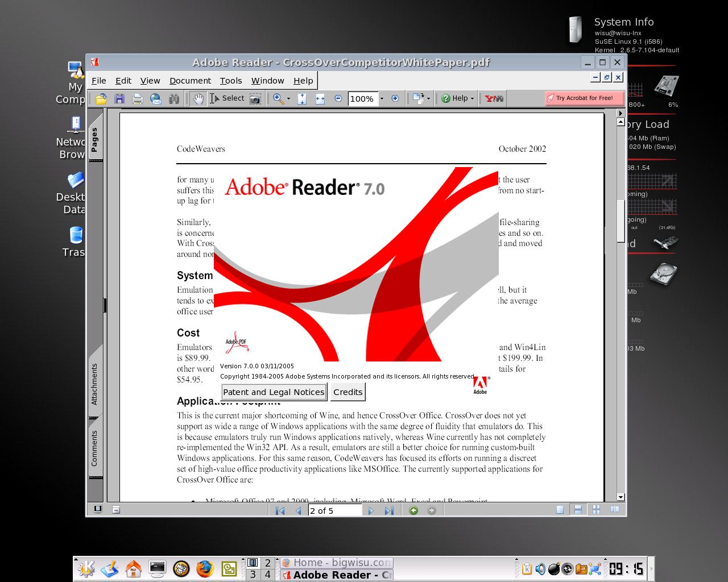Go to the last page

coord(389,510)
